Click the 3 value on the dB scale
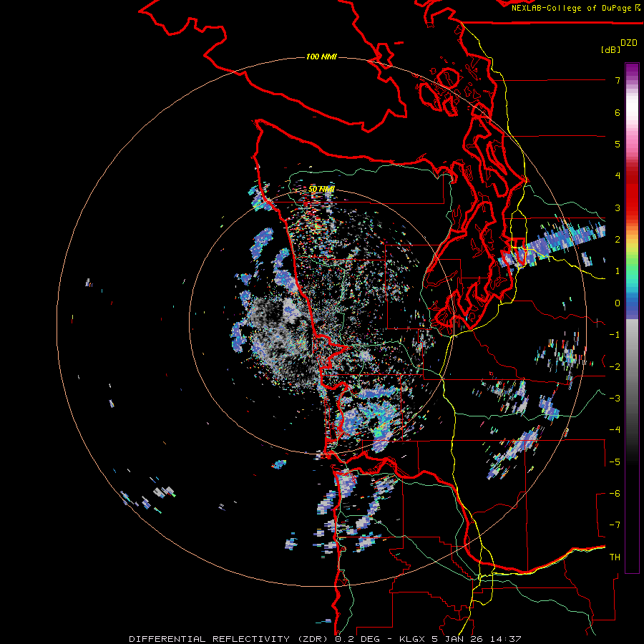This screenshot has height=644, width=644. [x=618, y=208]
